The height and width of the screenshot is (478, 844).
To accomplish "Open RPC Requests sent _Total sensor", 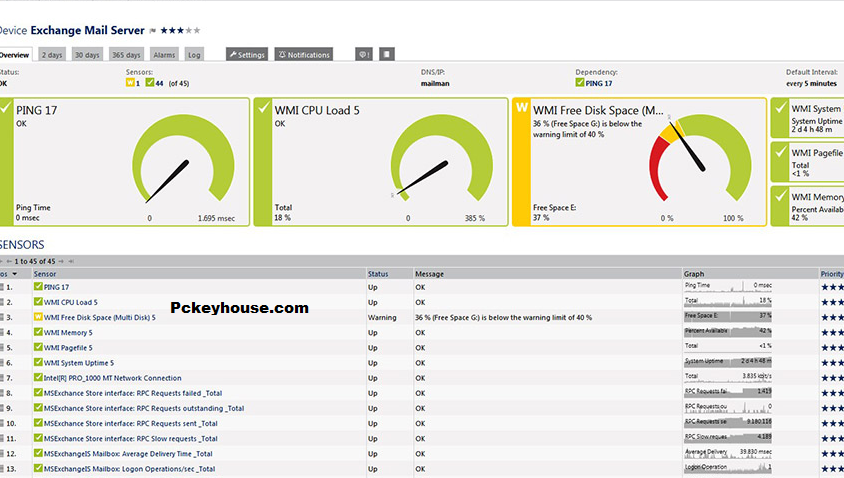I will point(131,423).
